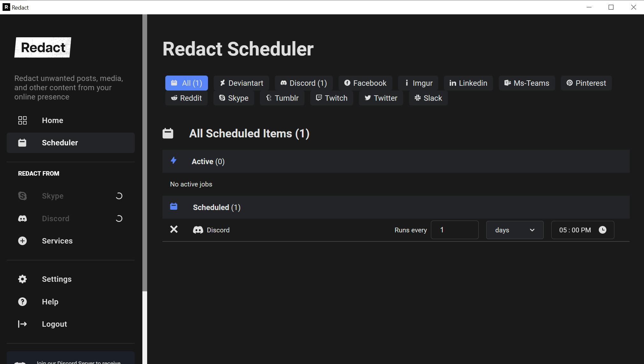The image size is (644, 364).
Task: Click the Redact app icon in title bar
Action: [6, 7]
